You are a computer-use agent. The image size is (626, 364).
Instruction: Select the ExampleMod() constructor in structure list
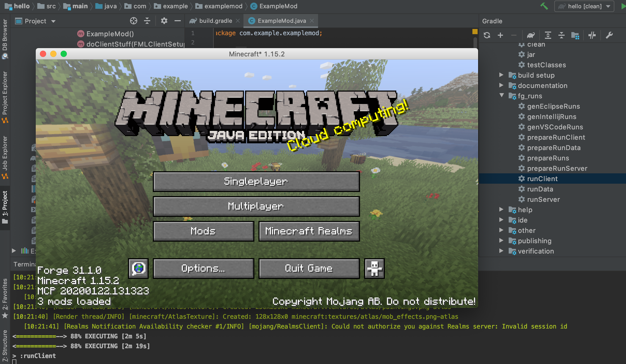click(x=105, y=34)
